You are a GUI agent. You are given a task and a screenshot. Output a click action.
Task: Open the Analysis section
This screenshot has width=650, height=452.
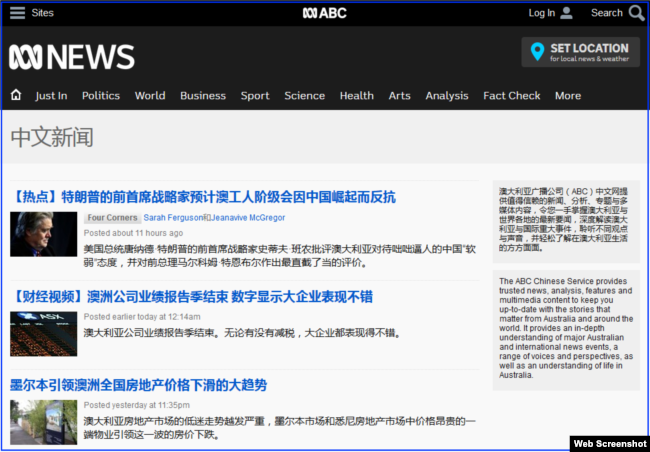click(x=447, y=96)
